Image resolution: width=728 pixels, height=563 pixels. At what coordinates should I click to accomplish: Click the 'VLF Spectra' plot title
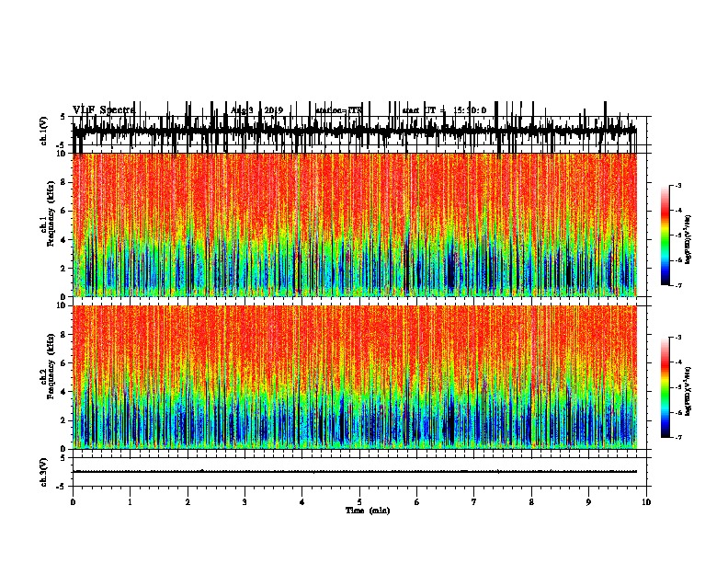[104, 109]
